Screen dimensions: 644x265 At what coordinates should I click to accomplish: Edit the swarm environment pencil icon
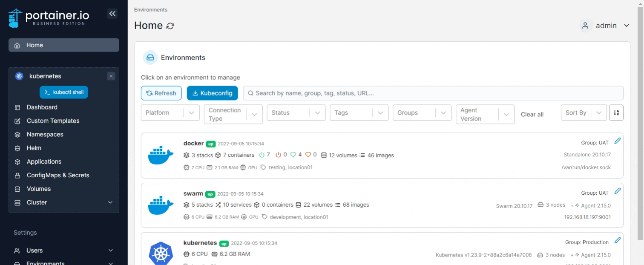click(x=618, y=191)
